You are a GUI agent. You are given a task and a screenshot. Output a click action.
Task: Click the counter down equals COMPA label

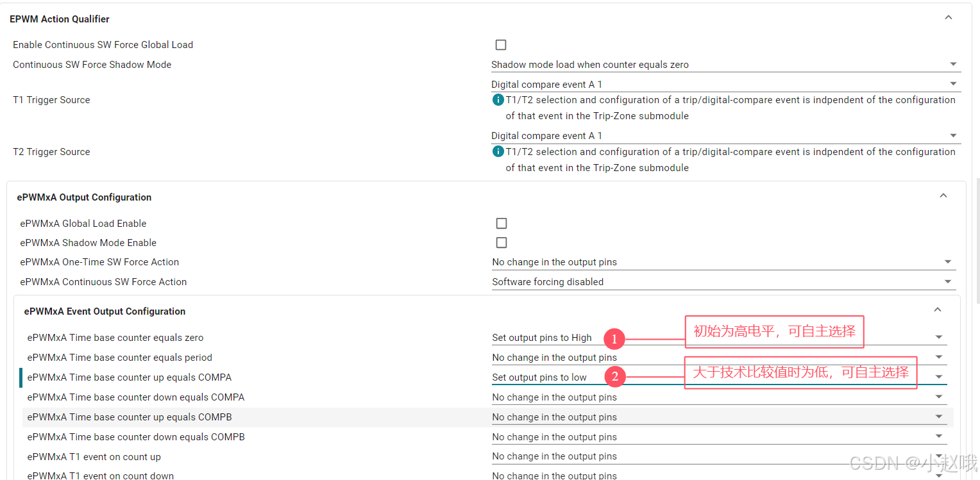click(135, 397)
